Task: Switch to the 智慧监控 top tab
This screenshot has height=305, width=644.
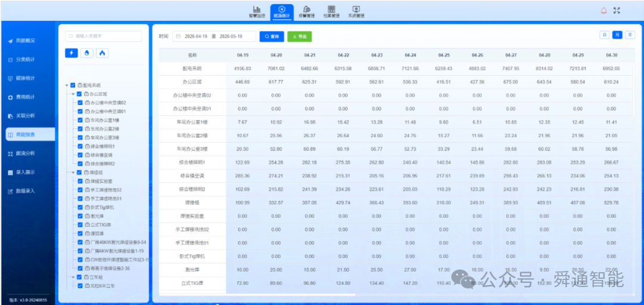Action: 256,12
